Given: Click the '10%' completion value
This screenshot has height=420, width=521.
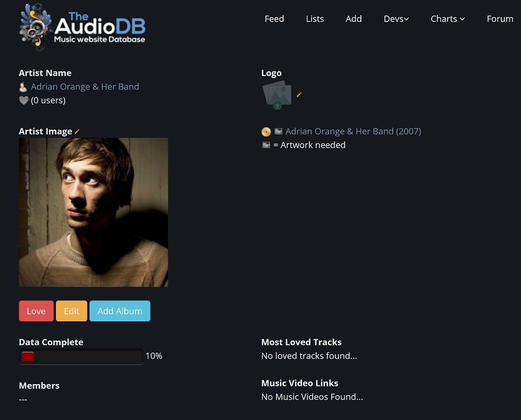Looking at the screenshot, I should click(154, 356).
